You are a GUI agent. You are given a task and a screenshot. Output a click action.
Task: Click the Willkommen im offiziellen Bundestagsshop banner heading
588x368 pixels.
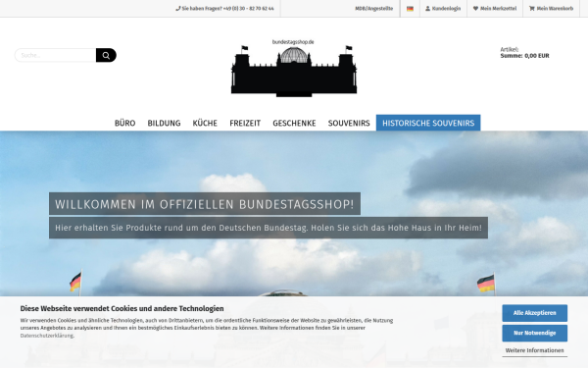point(205,204)
